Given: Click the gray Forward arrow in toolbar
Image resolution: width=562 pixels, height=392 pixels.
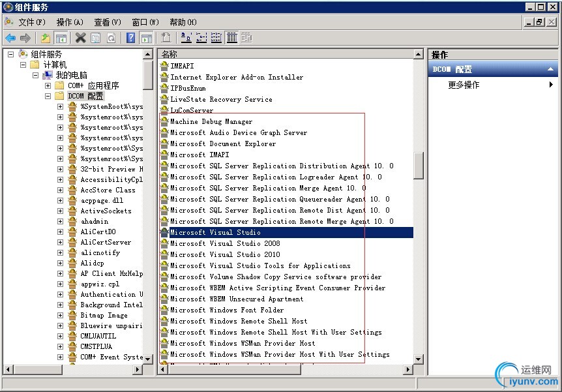Looking at the screenshot, I should (25, 38).
